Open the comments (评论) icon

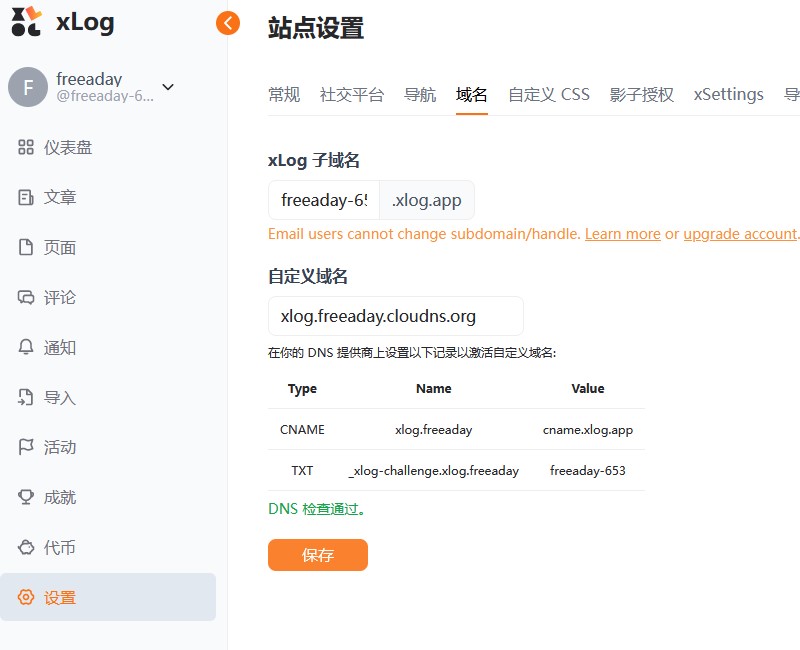(27, 298)
